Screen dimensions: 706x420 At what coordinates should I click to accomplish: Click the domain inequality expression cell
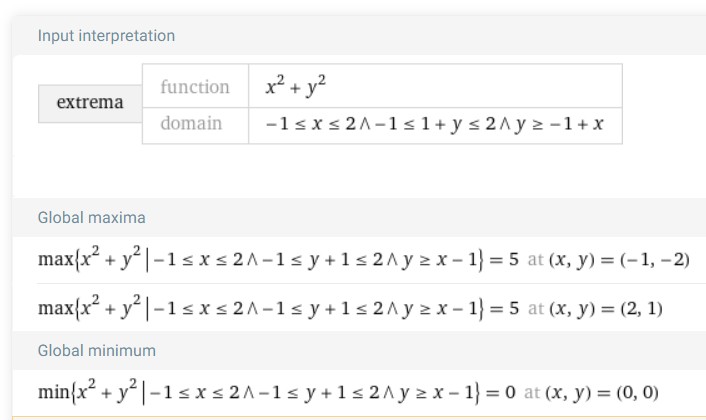tap(435, 126)
